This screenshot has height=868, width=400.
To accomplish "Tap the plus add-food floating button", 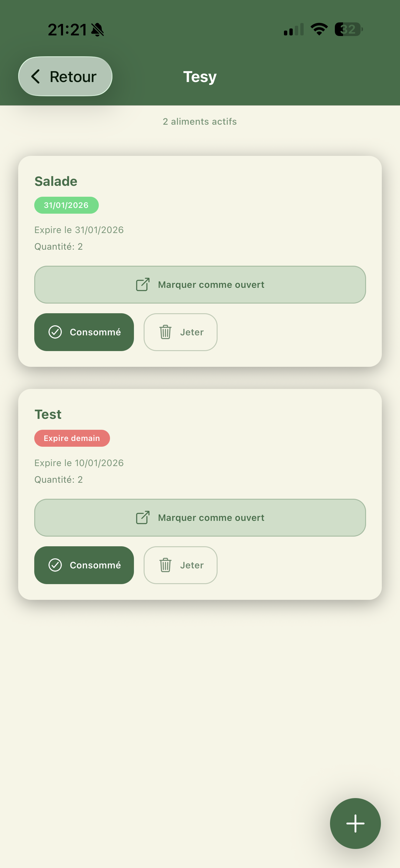I will click(x=355, y=823).
